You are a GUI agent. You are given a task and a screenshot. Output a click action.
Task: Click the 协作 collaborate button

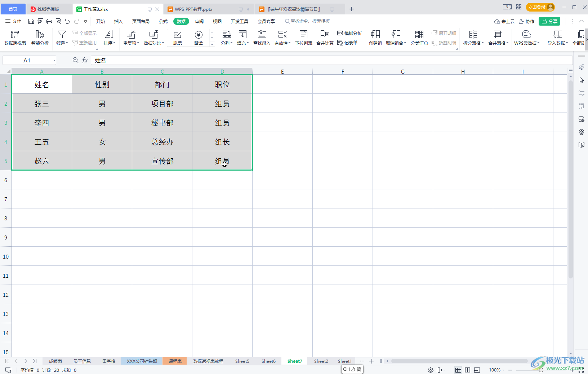point(527,21)
